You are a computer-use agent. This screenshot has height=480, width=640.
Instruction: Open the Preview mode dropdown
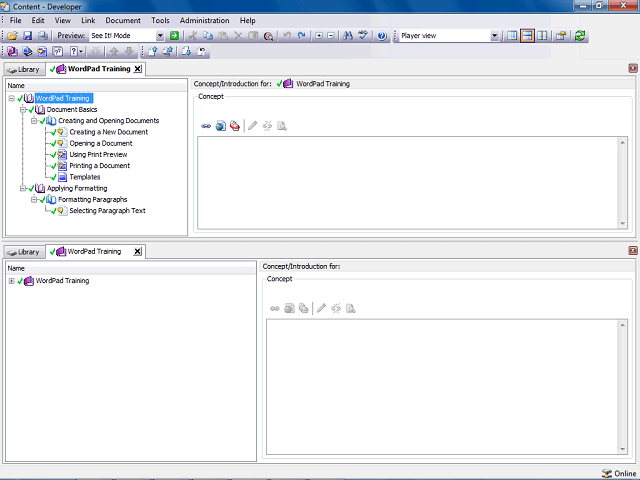click(x=160, y=36)
